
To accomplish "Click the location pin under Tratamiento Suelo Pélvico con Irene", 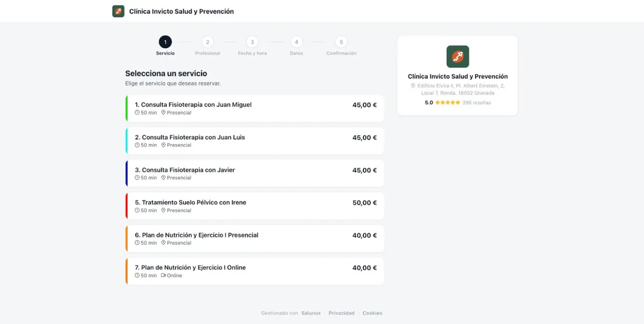I will [163, 210].
